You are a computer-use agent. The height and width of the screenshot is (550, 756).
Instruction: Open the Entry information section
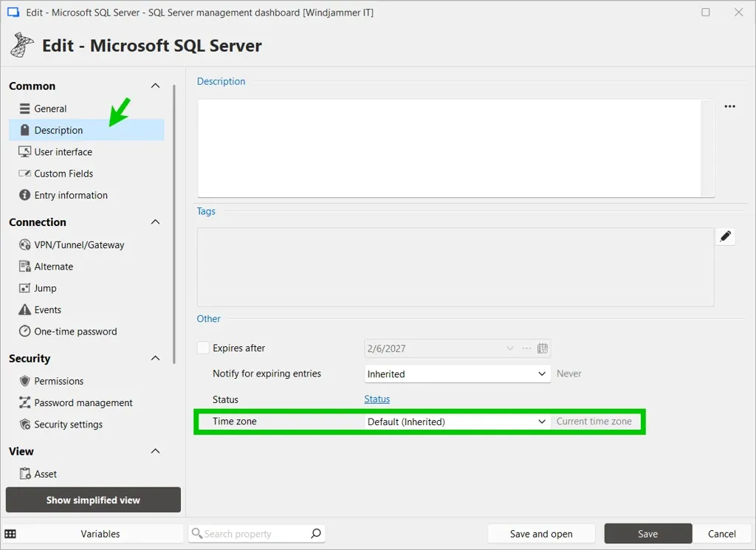pos(70,195)
